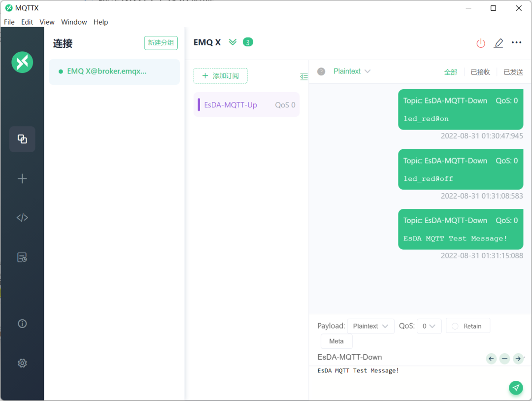
Task: Open the Payload Plaintext format dropdown
Action: pos(370,326)
